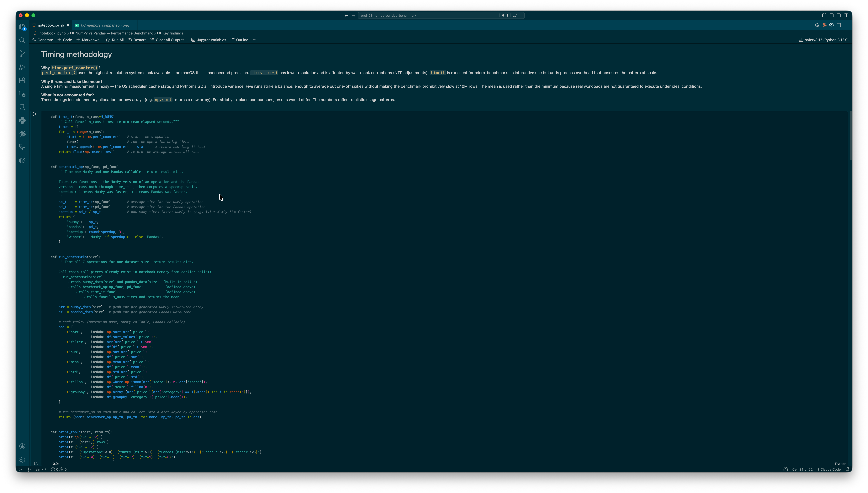Toggle the Secondary Side Bar

(846, 15)
